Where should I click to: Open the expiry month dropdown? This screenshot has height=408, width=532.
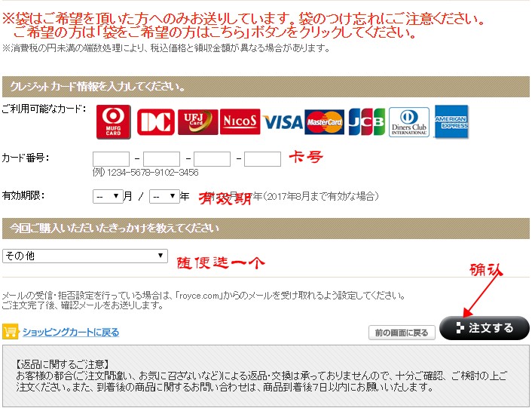pos(108,196)
